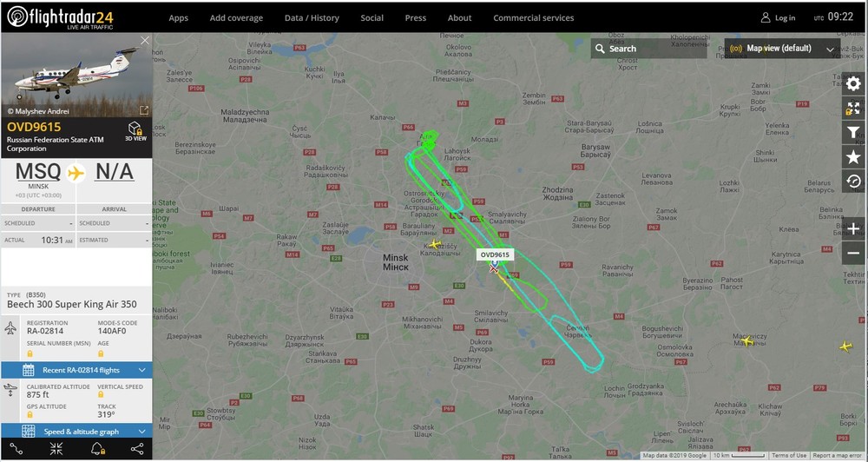The width and height of the screenshot is (868, 462).
Task: Open the 3D View cube icon
Action: click(x=135, y=131)
